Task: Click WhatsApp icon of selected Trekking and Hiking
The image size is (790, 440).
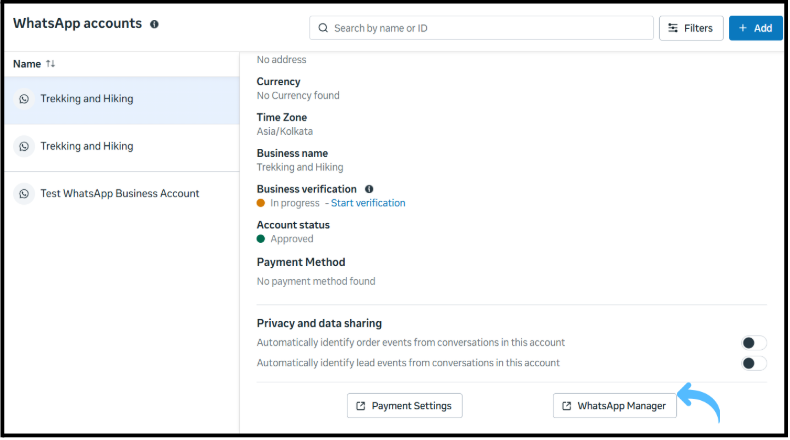Action: pyautogui.click(x=25, y=99)
